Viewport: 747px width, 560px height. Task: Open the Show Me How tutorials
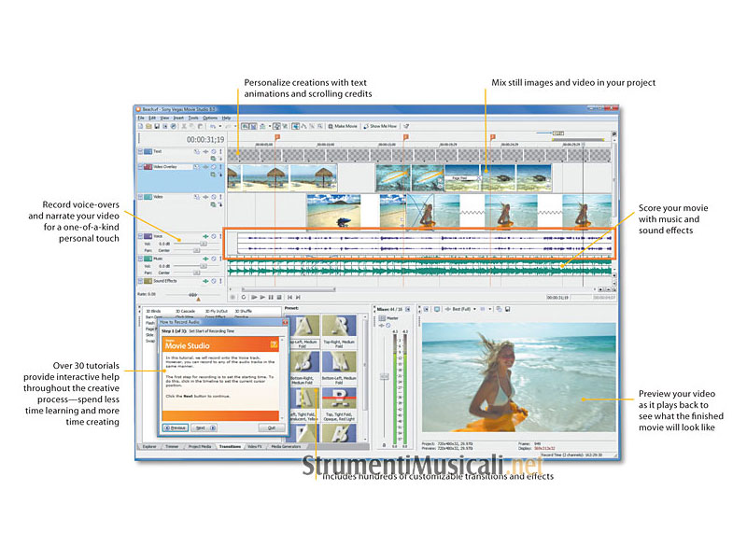382,125
